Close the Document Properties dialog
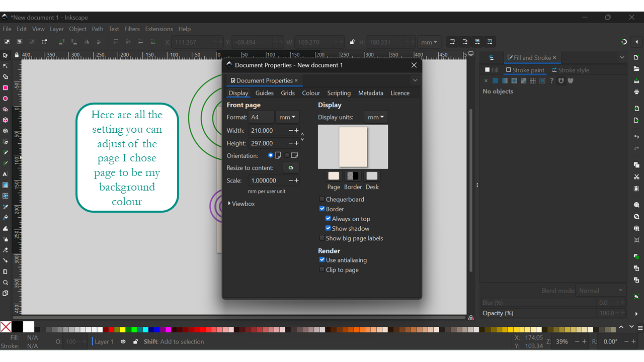644x362 pixels. (414, 65)
